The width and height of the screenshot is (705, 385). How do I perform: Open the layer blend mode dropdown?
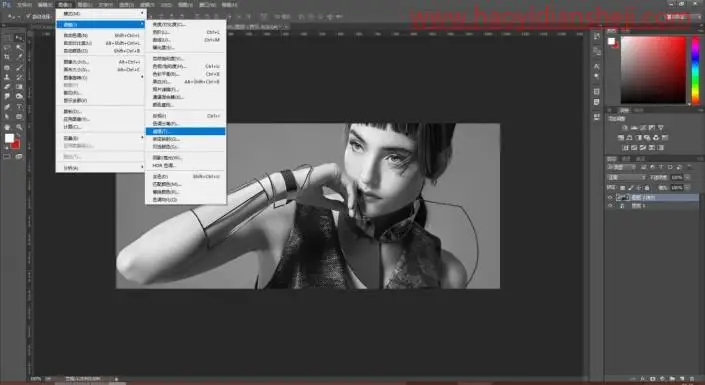627,178
